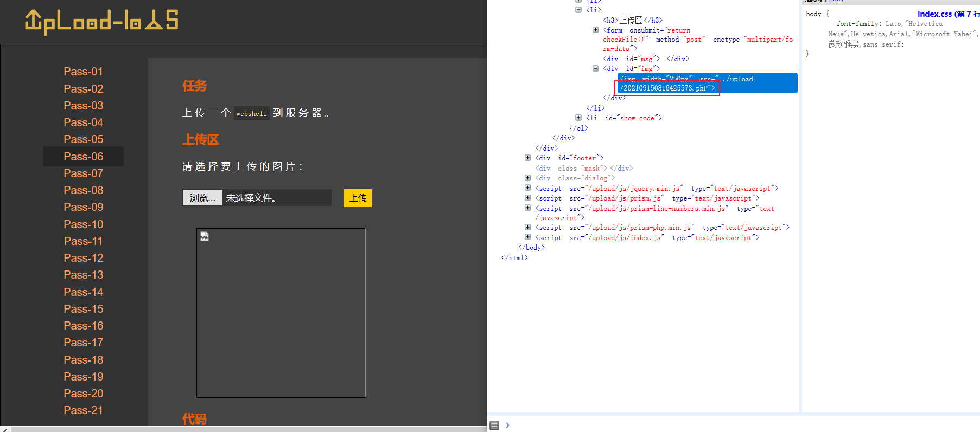Go to Pass-11 level

click(x=83, y=241)
